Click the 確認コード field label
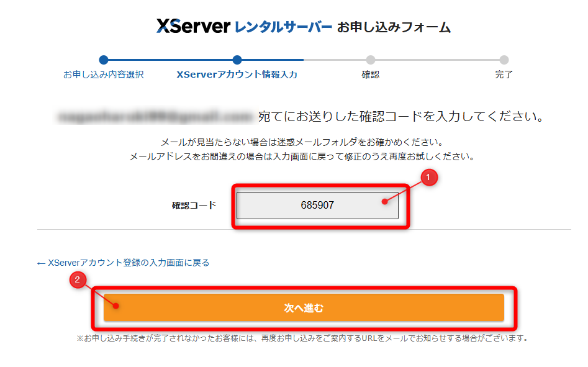588x367 pixels. pos(194,206)
